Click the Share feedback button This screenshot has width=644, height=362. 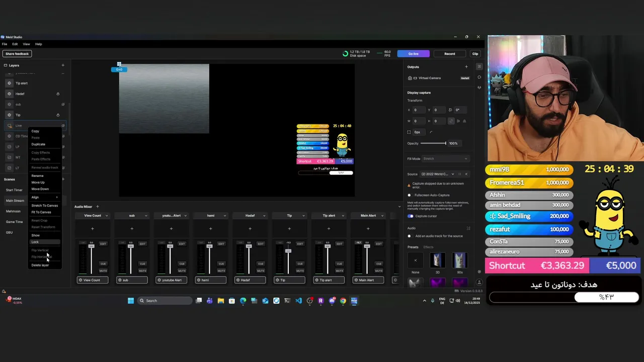pyautogui.click(x=17, y=54)
